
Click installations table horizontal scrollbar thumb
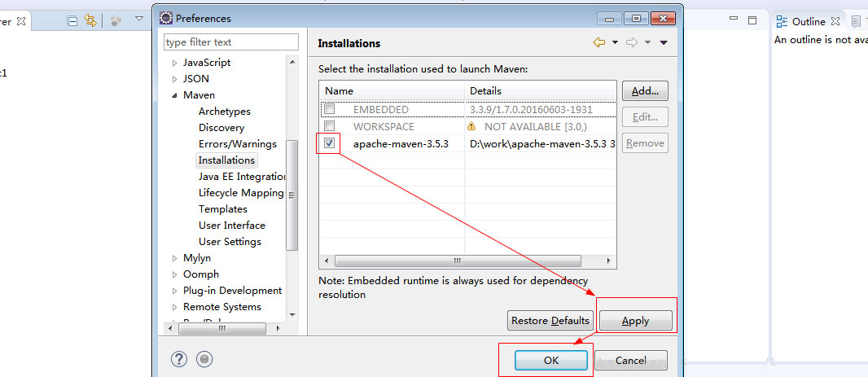click(x=458, y=261)
